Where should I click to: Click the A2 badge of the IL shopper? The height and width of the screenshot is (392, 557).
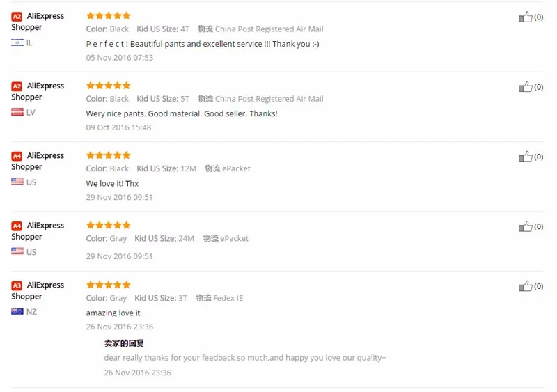(17, 16)
